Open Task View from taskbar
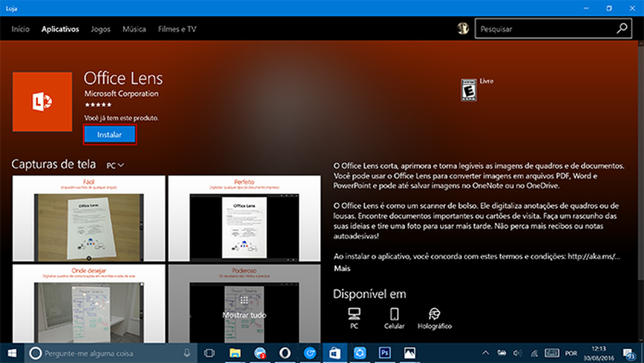This screenshot has height=363, width=644. [x=209, y=353]
